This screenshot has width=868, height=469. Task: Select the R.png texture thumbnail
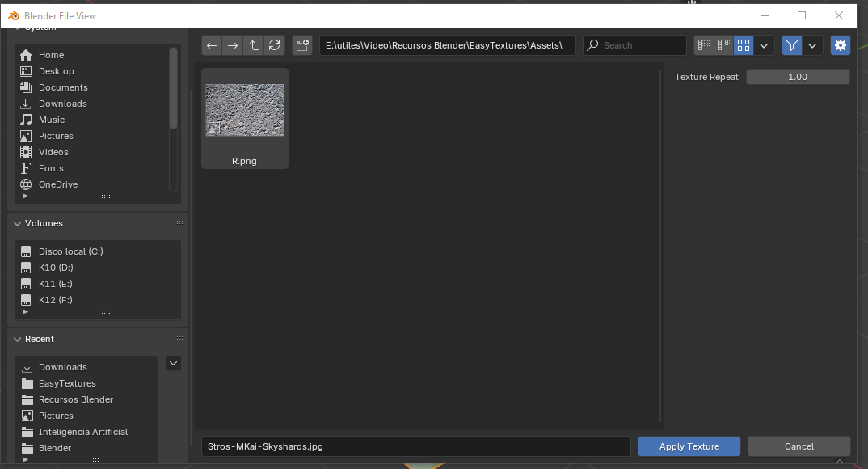pos(245,110)
